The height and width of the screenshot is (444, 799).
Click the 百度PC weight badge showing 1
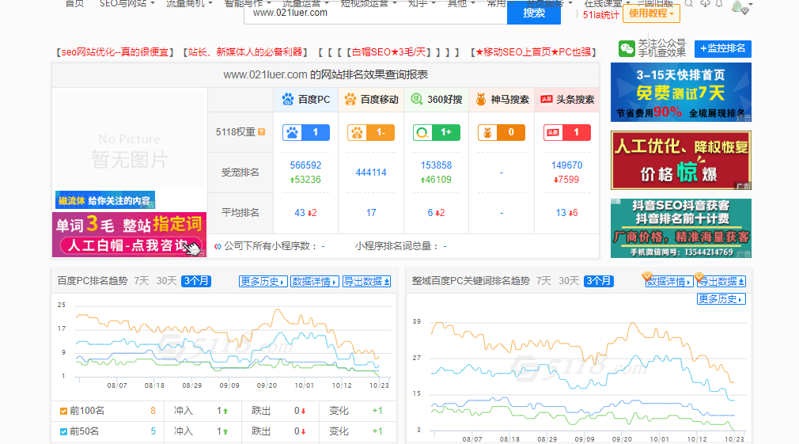click(306, 133)
